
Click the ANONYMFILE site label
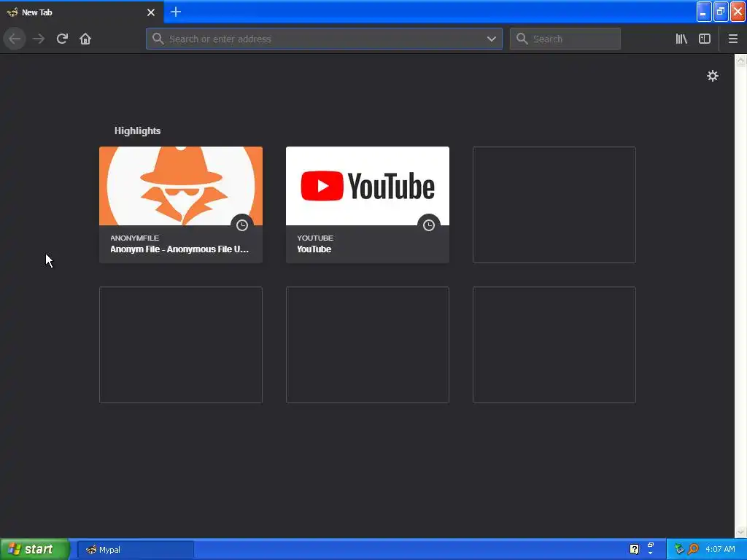coord(134,238)
